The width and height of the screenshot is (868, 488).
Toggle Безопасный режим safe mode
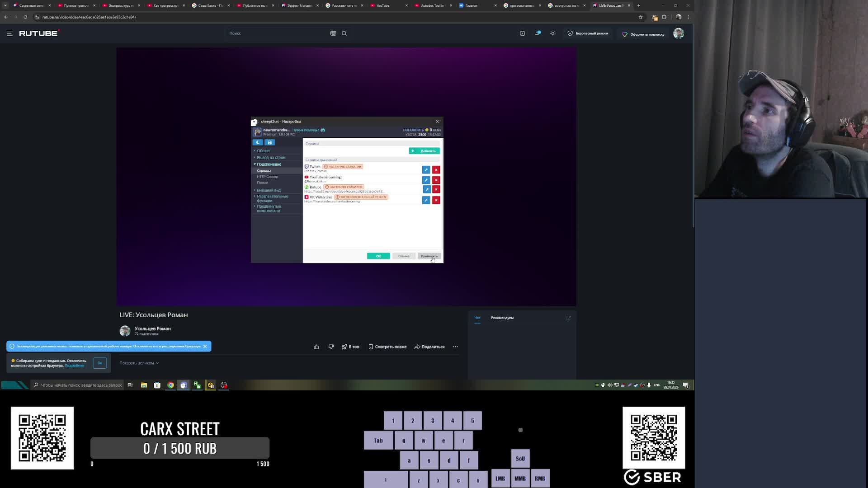[588, 33]
